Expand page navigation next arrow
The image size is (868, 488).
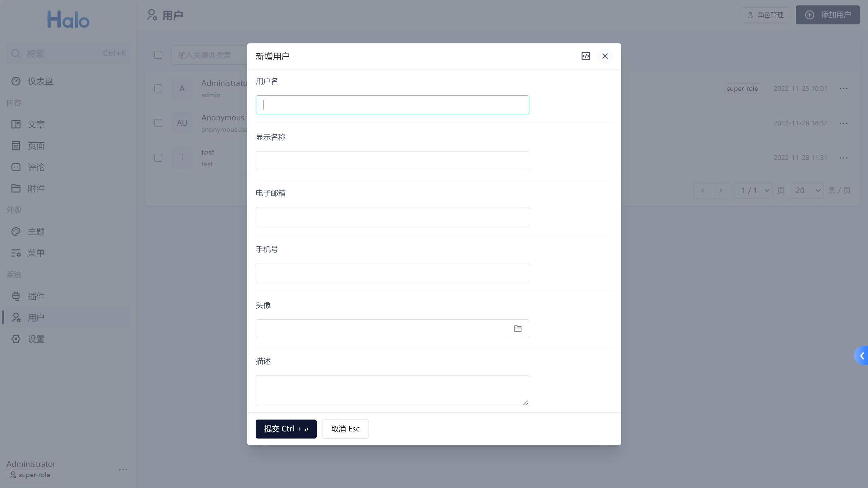721,191
